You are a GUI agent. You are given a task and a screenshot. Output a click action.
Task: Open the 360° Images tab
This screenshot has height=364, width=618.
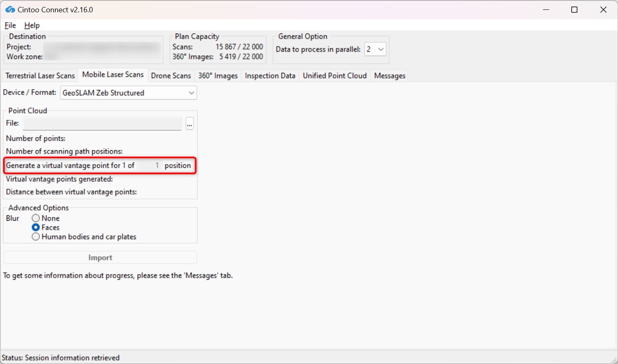218,76
